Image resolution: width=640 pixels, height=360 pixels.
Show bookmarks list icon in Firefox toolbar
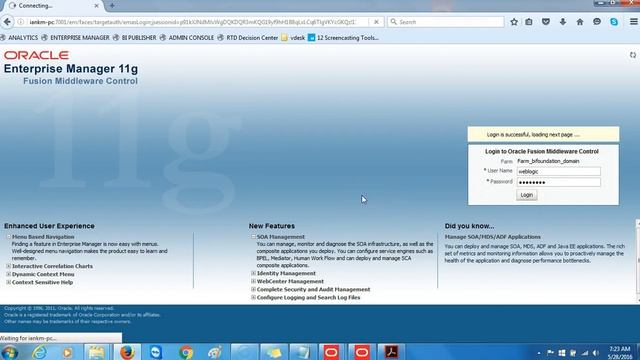[529, 22]
